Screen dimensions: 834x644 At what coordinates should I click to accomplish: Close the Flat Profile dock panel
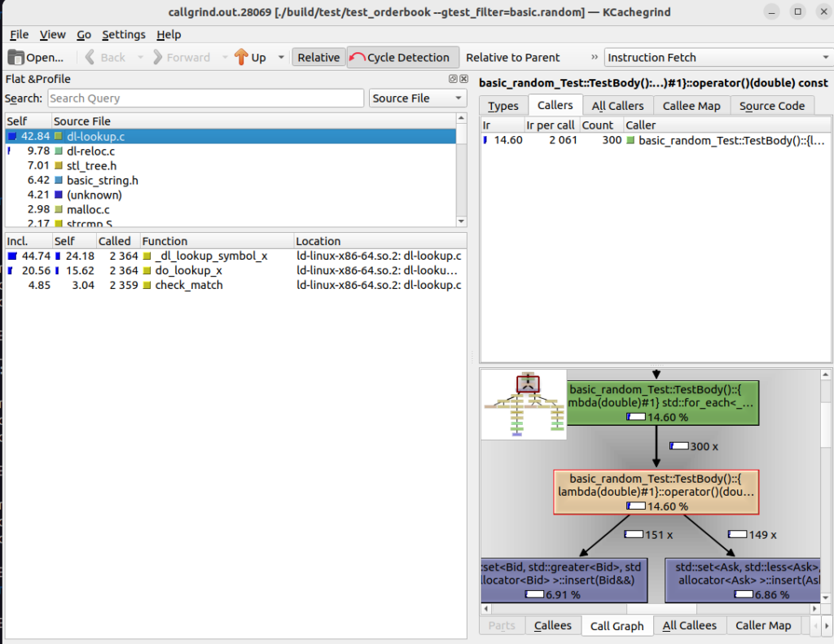(x=463, y=79)
